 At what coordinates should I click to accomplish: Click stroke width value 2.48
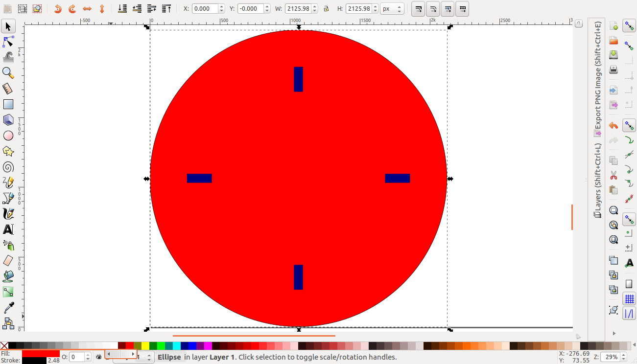(53, 361)
